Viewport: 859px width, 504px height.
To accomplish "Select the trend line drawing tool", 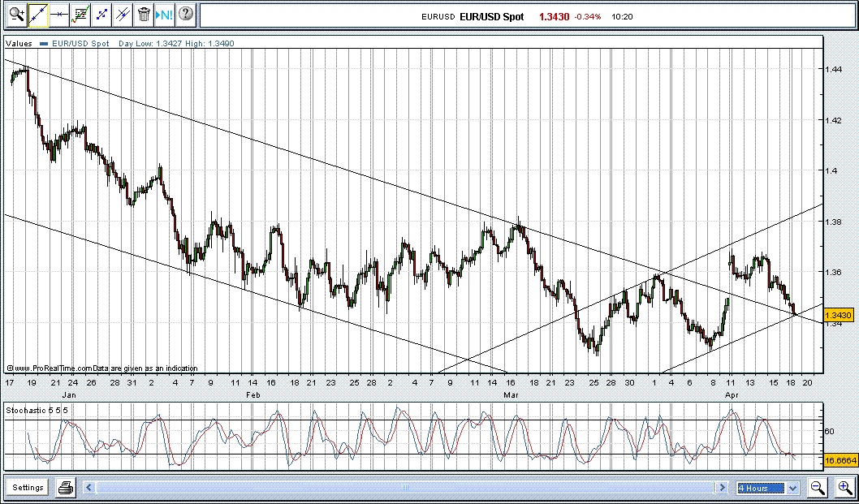I will coord(38,15).
